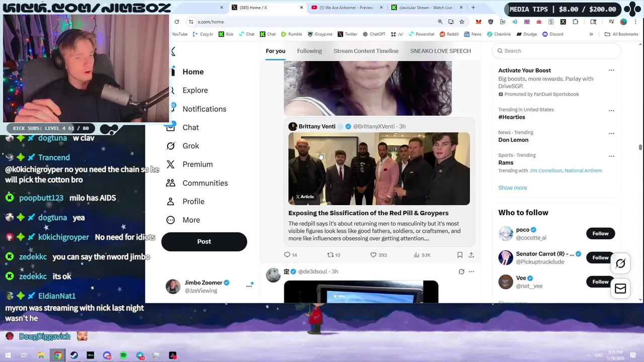Open options for Don Lemon trend

[611, 134]
